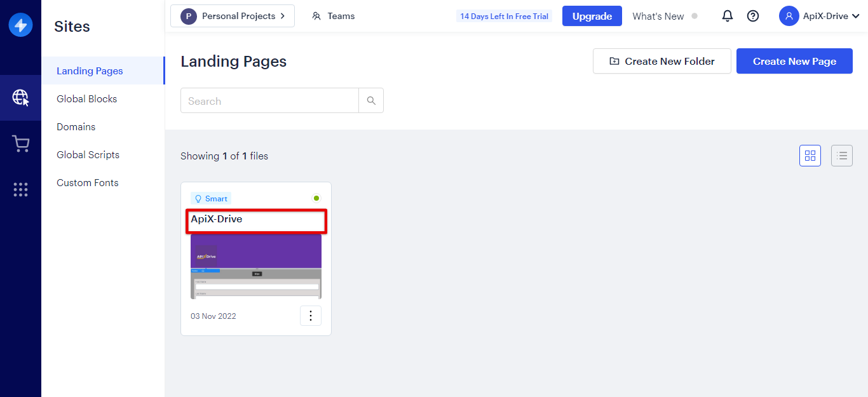Go to Teams

[334, 16]
